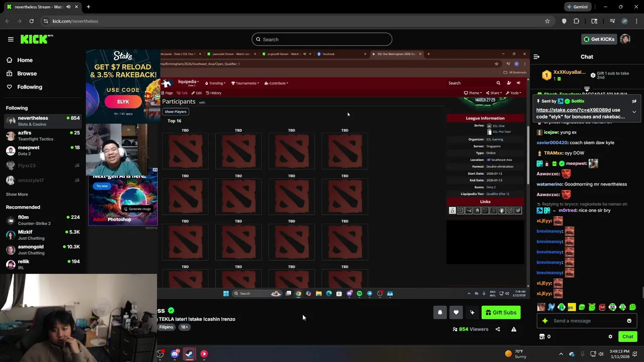Open Share dropdown in Liquipedia stream

pos(493,93)
